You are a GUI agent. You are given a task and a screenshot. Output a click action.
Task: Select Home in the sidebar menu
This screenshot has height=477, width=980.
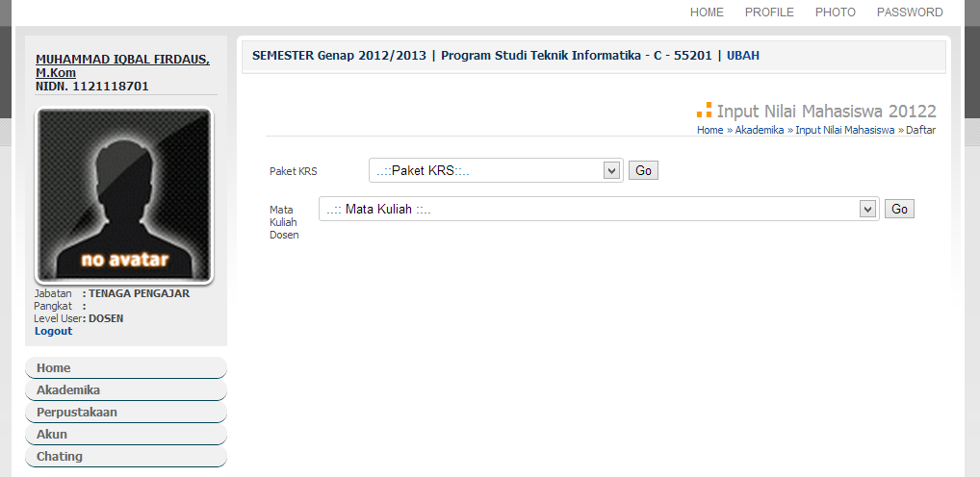pyautogui.click(x=125, y=367)
